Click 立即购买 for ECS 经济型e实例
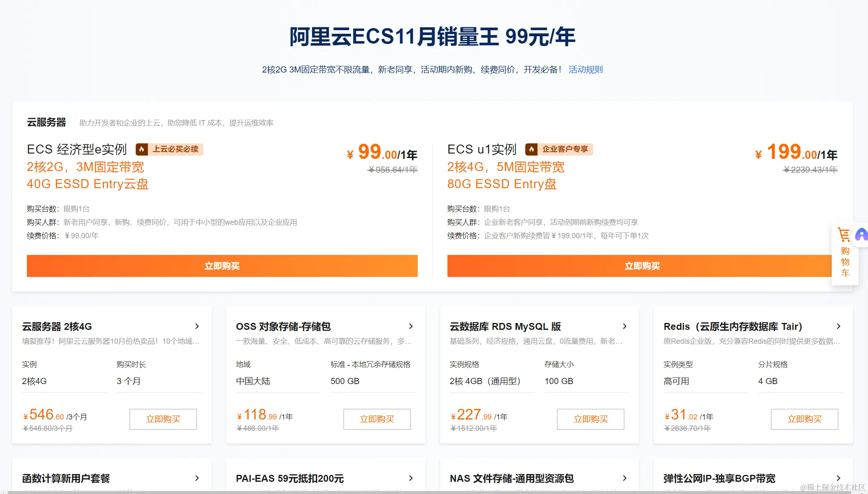This screenshot has height=494, width=868. [x=222, y=266]
